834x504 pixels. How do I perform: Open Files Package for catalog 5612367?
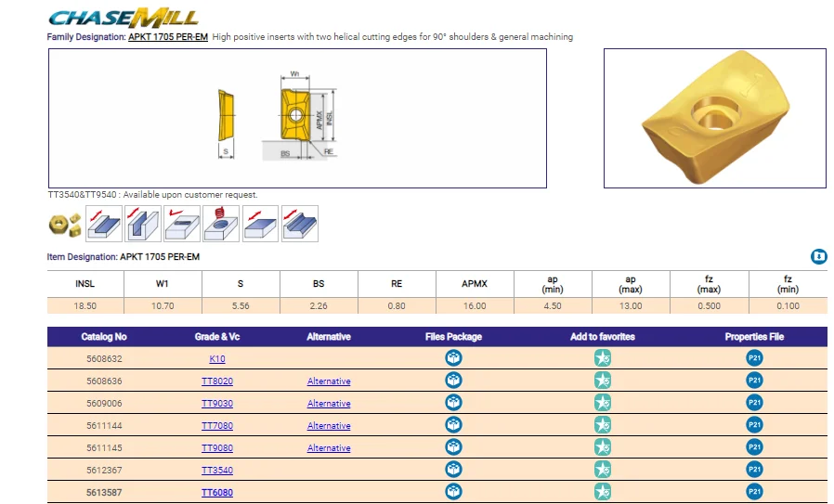coord(453,470)
